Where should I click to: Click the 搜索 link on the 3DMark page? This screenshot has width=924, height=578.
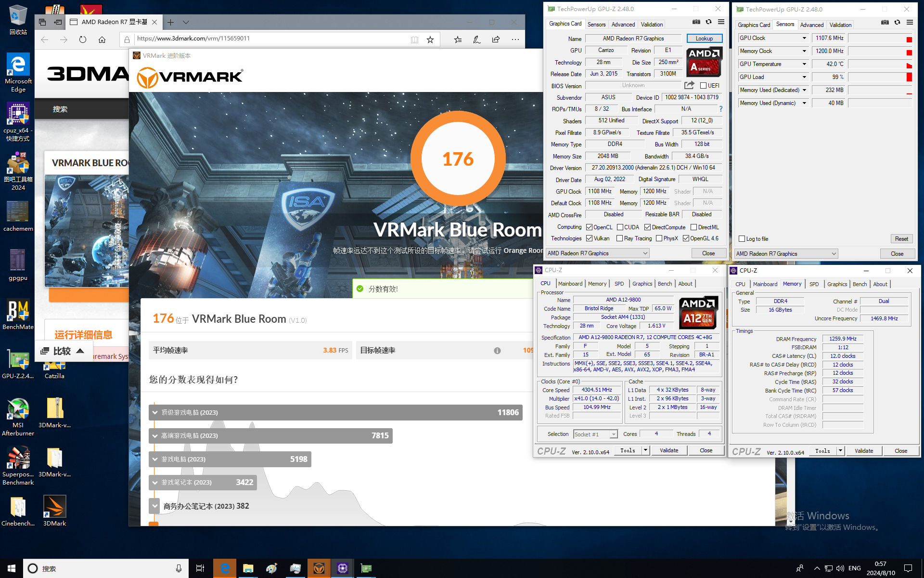pos(60,109)
